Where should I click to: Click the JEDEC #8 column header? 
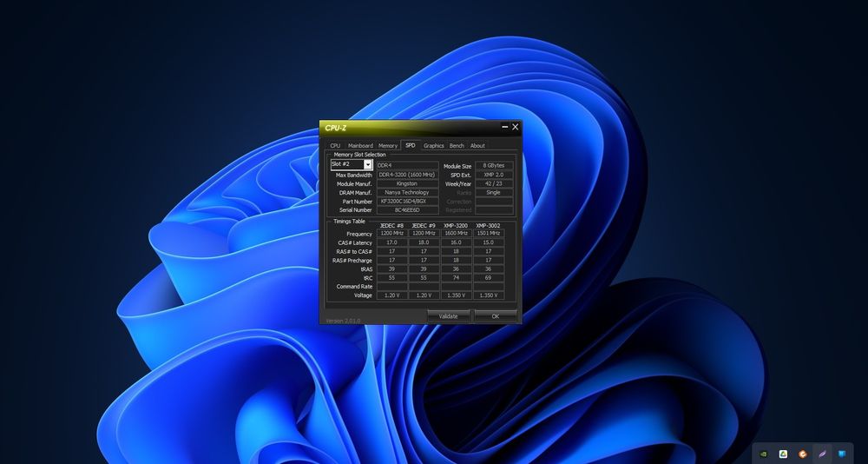click(392, 226)
